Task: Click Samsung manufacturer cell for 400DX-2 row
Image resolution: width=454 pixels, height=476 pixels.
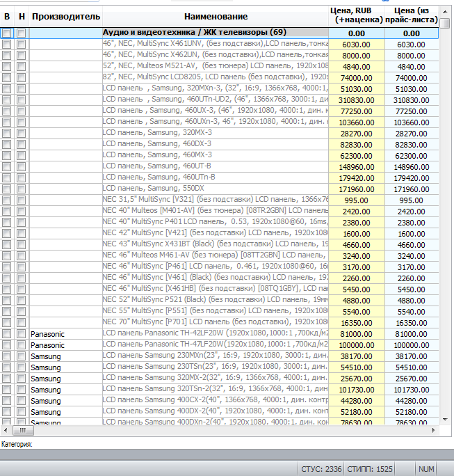Action: pyautogui.click(x=66, y=412)
